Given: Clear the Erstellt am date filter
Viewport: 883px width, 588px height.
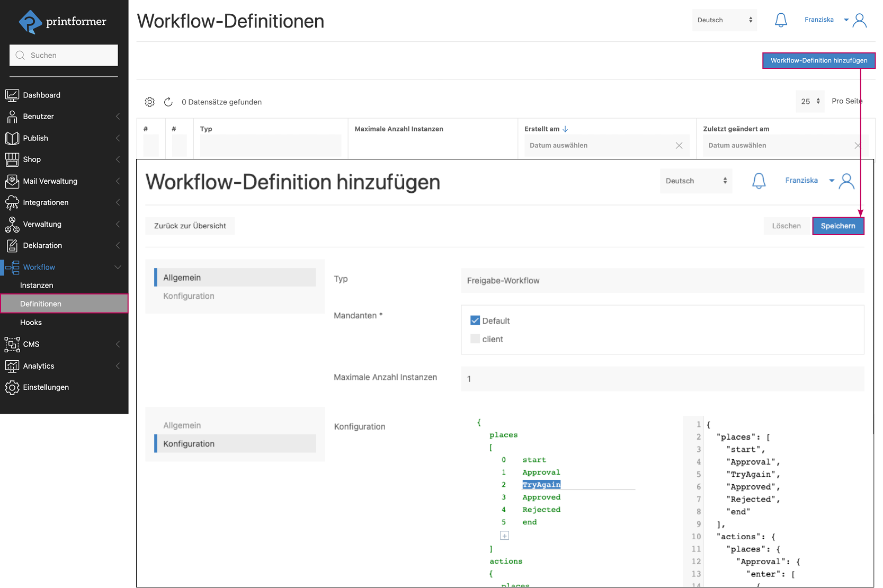Looking at the screenshot, I should click(679, 145).
